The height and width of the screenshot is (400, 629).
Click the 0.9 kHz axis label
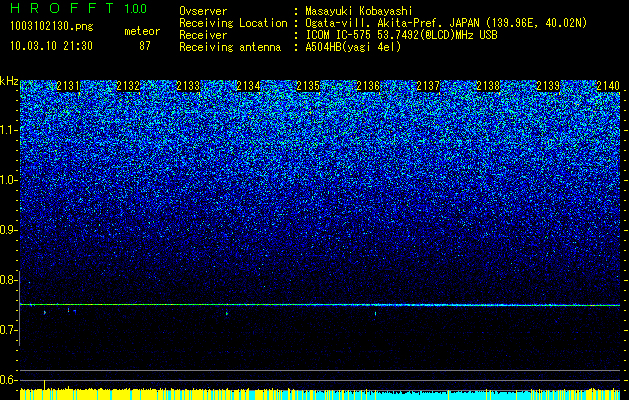(x=8, y=230)
